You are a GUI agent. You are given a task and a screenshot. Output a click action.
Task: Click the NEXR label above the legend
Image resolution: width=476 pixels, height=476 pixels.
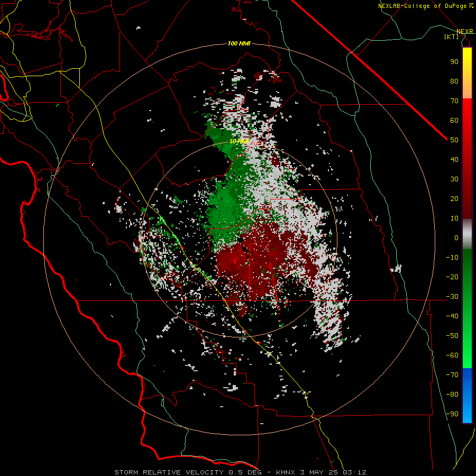coord(465,31)
